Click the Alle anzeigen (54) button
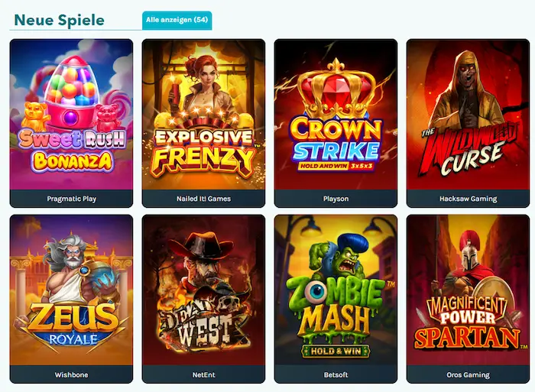The image size is (535, 392). (177, 20)
